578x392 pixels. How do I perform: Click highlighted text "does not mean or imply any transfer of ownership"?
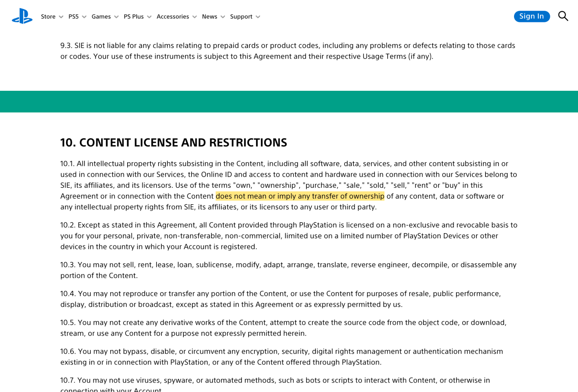[x=300, y=196]
